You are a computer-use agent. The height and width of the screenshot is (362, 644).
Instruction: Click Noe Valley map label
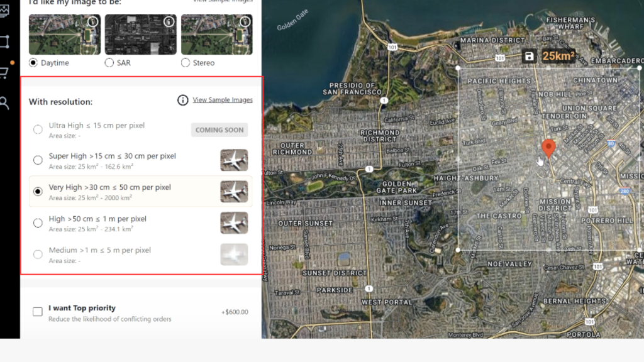point(509,264)
